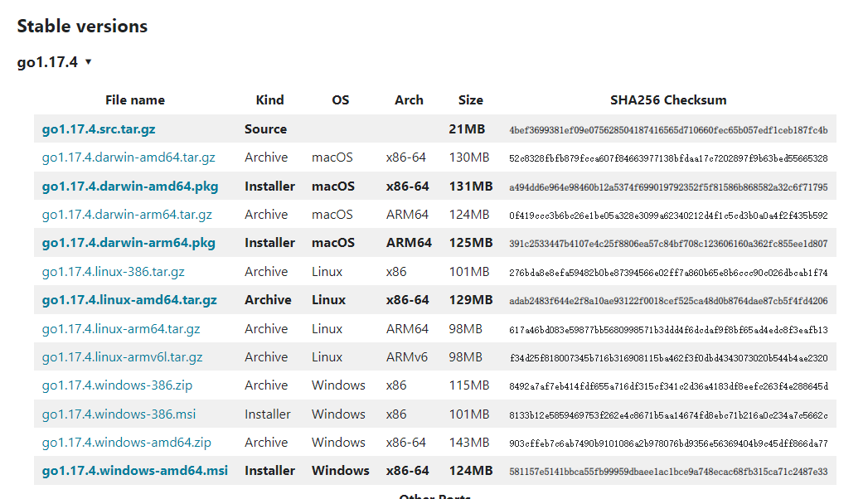Select the checksum starting with 391c2533447b
This screenshot has width=868, height=499.
click(668, 244)
